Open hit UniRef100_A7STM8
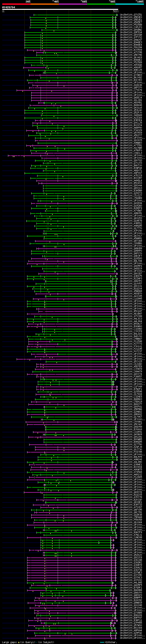146x644 pixels. point(131,53)
